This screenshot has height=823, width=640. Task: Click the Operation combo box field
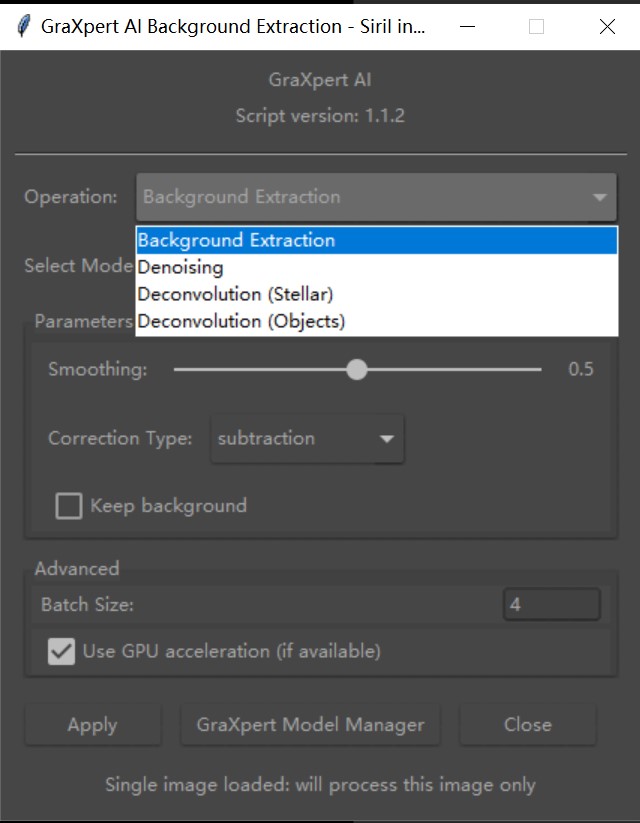click(376, 197)
